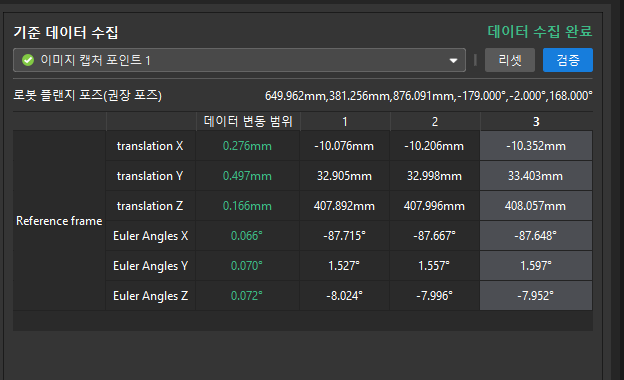This screenshot has height=380, width=624.
Task: Click the translation Z row label
Action: (150, 206)
